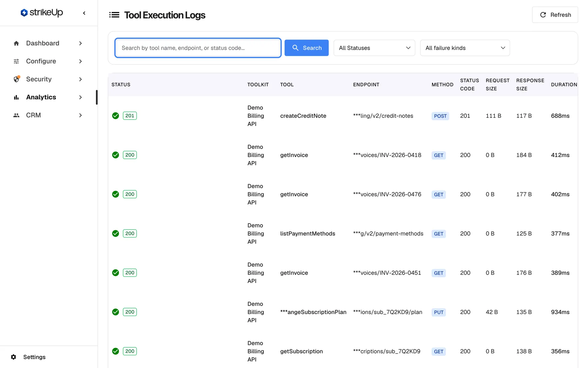Expand the Dashboard chevron
Screen dimensions: 588x368
tap(80, 43)
